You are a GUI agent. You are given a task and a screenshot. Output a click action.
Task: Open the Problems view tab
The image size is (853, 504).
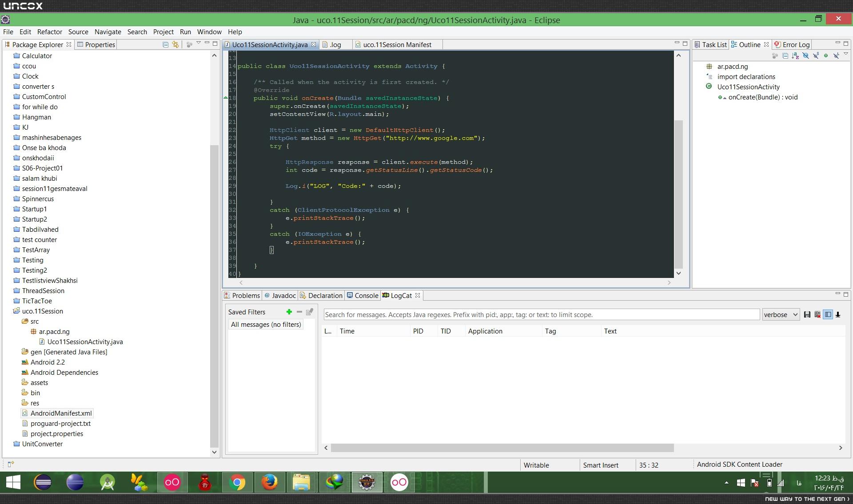[x=242, y=295]
